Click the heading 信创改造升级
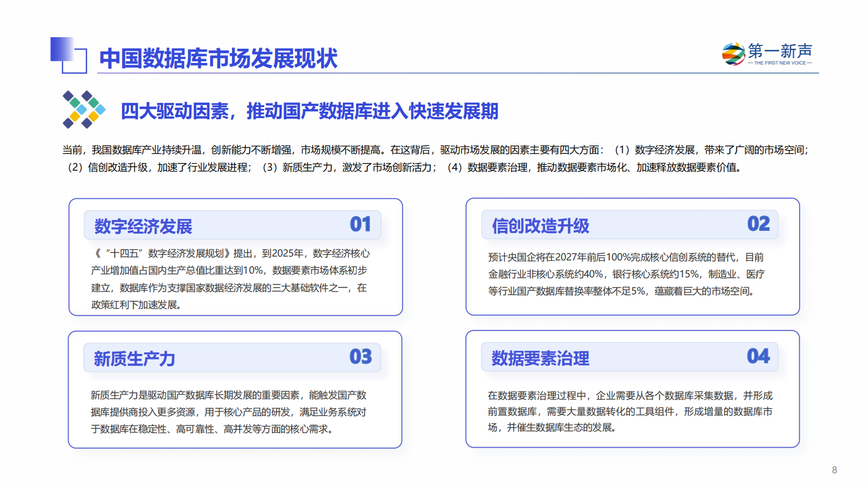Viewport: 868px width, 488px height. [x=540, y=225]
